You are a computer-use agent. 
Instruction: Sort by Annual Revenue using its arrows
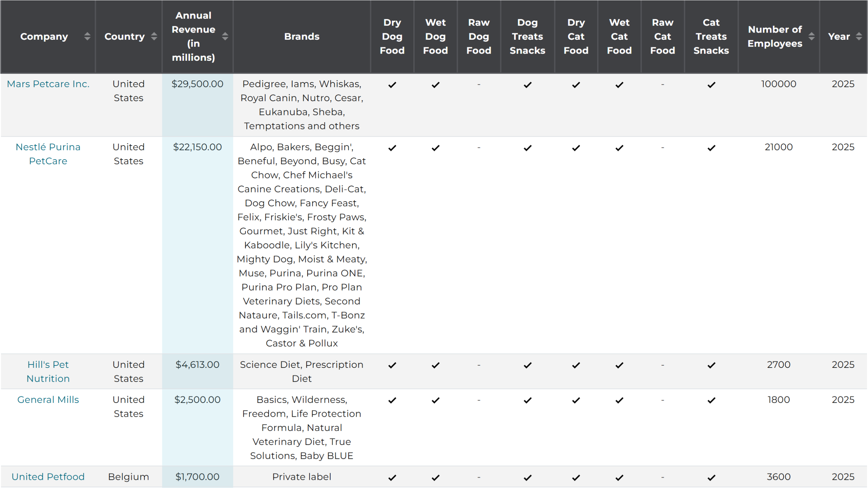(225, 36)
